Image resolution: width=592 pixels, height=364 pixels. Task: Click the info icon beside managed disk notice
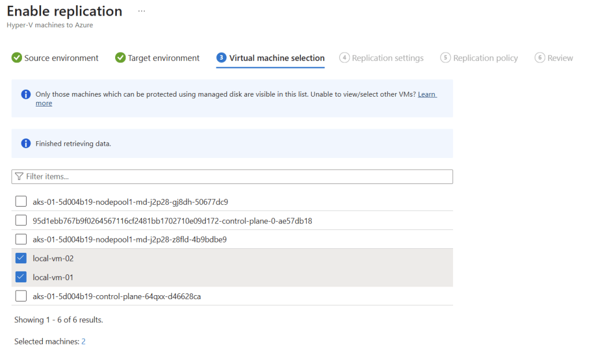(25, 94)
